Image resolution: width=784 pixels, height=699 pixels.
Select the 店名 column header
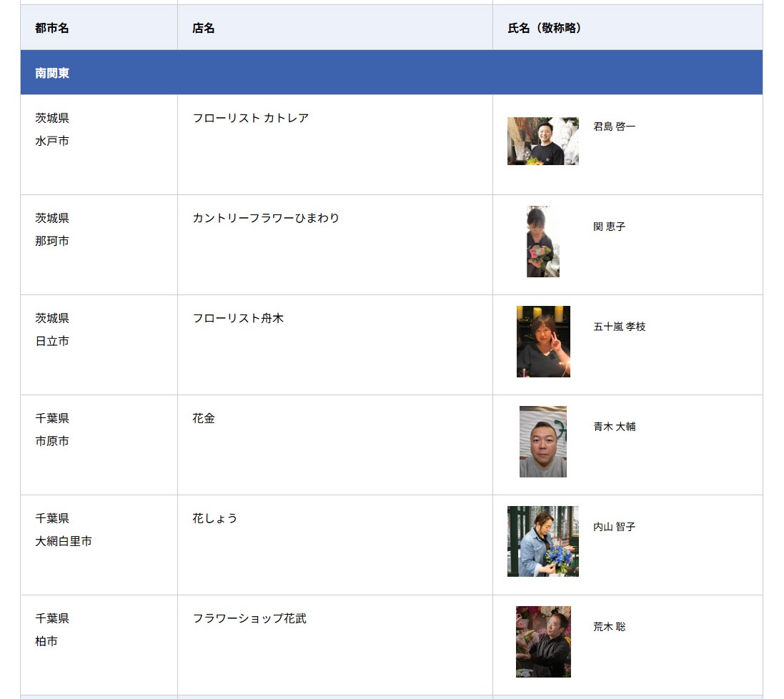(204, 28)
